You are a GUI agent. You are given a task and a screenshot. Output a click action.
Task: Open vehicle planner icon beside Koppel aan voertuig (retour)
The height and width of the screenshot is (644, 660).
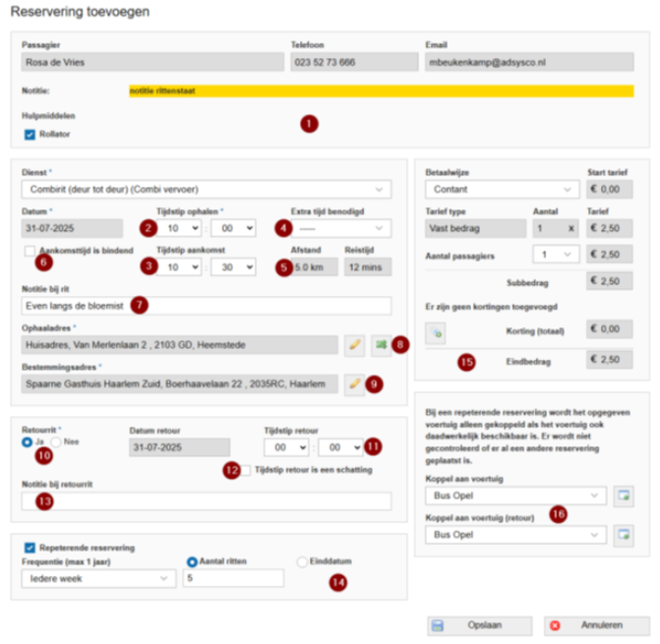[624, 535]
